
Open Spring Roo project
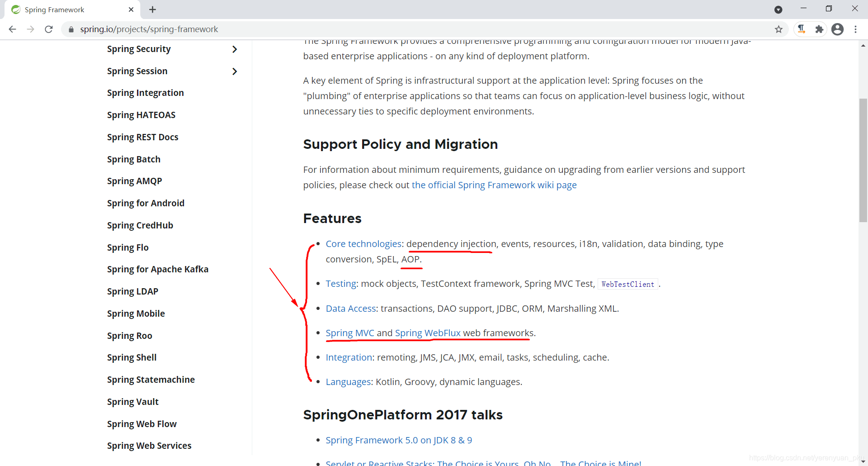pos(129,336)
